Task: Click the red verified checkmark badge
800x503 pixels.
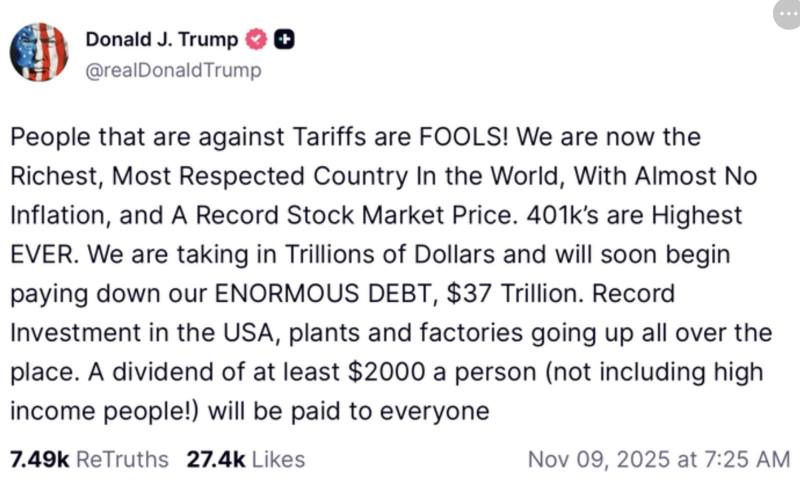Action: 256,40
